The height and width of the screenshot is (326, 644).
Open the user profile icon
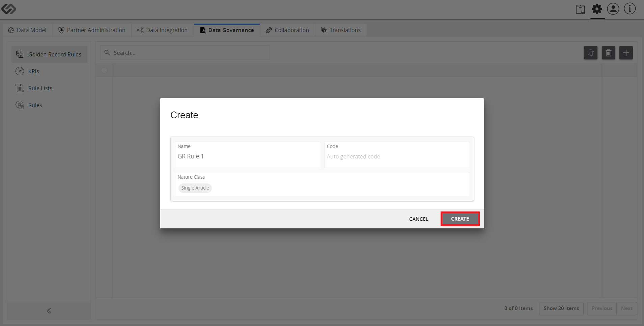coord(613,9)
